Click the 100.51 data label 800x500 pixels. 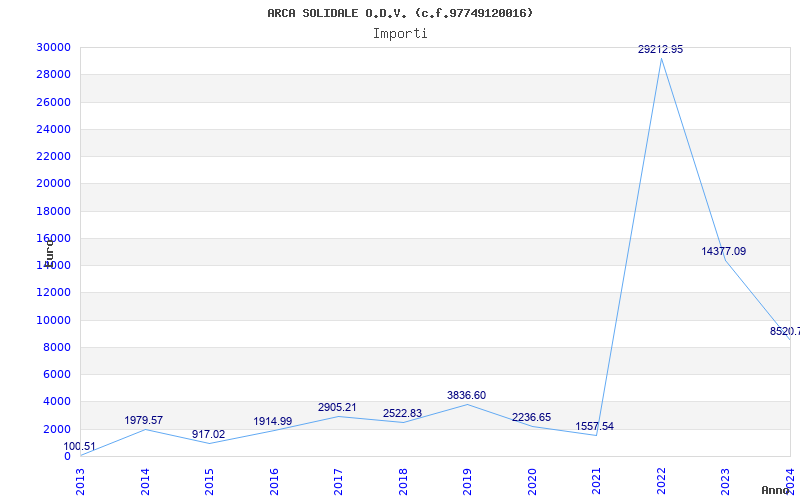point(80,447)
